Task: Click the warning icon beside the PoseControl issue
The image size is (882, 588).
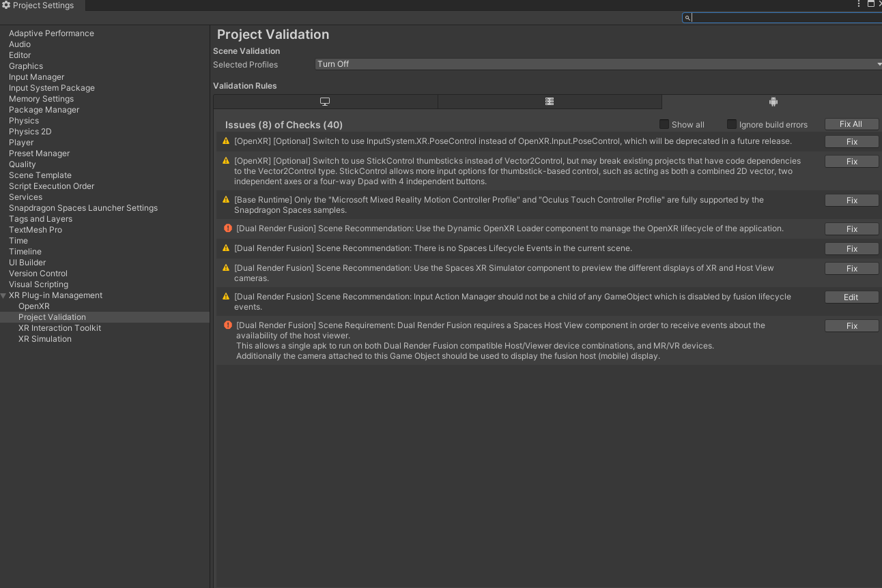Action: point(226,141)
